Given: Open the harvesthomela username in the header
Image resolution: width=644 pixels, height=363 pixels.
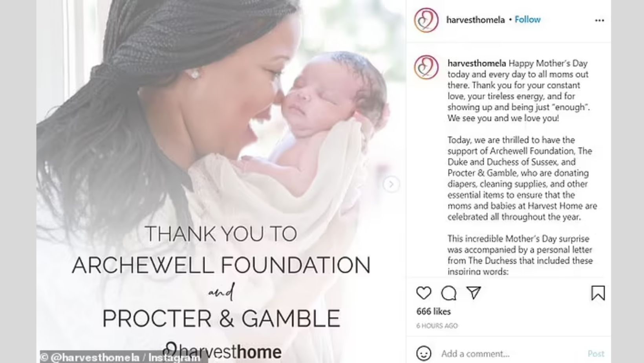Looking at the screenshot, I should point(475,20).
